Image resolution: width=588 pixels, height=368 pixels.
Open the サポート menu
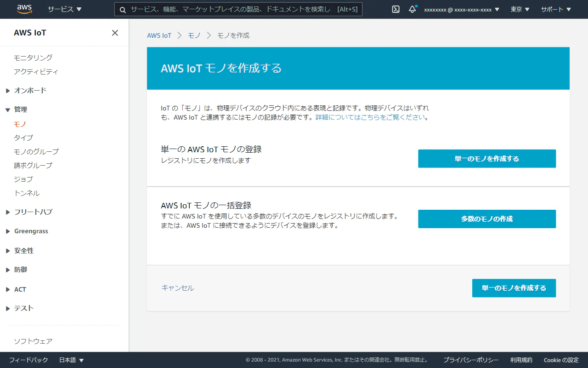coord(555,9)
